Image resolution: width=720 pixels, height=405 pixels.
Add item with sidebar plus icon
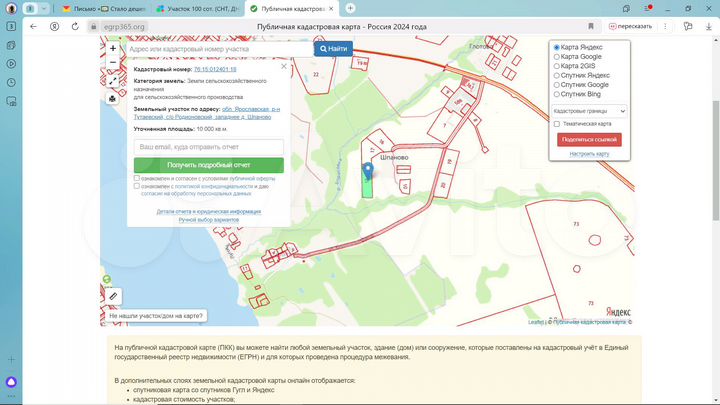[x=11, y=360]
